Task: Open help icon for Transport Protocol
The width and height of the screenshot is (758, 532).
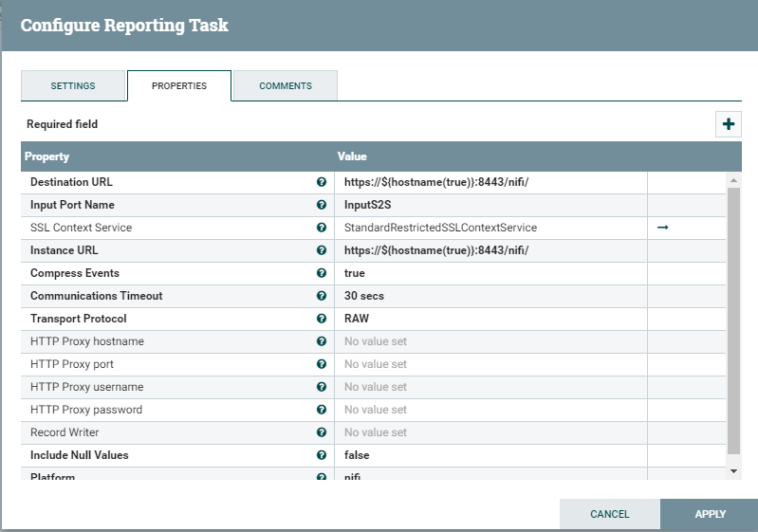Action: (x=322, y=318)
